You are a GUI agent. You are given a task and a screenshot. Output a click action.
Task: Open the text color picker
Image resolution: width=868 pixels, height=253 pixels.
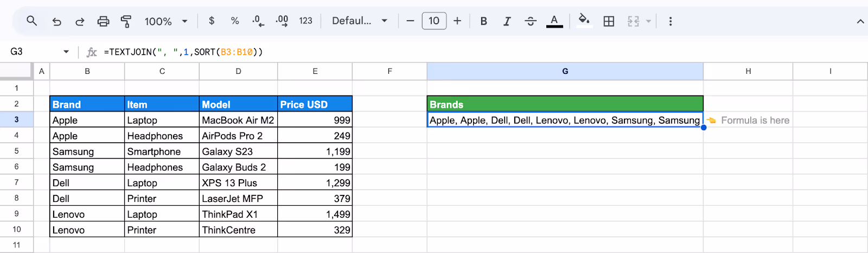point(554,21)
